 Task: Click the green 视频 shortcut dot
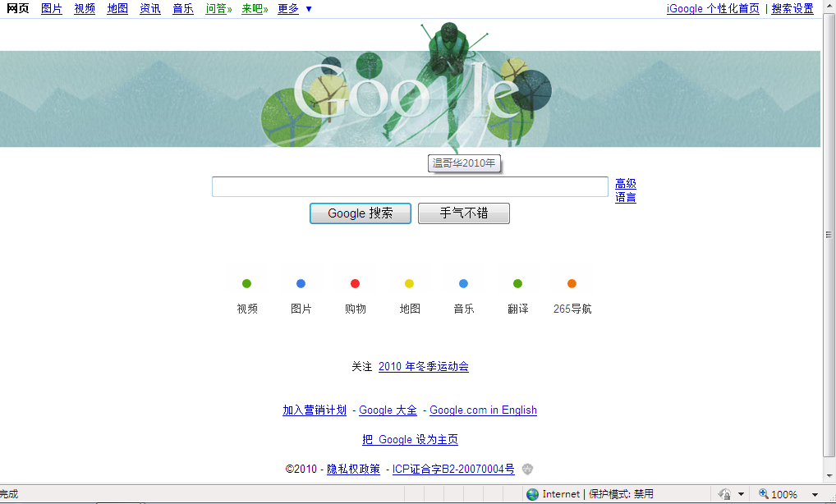246,283
